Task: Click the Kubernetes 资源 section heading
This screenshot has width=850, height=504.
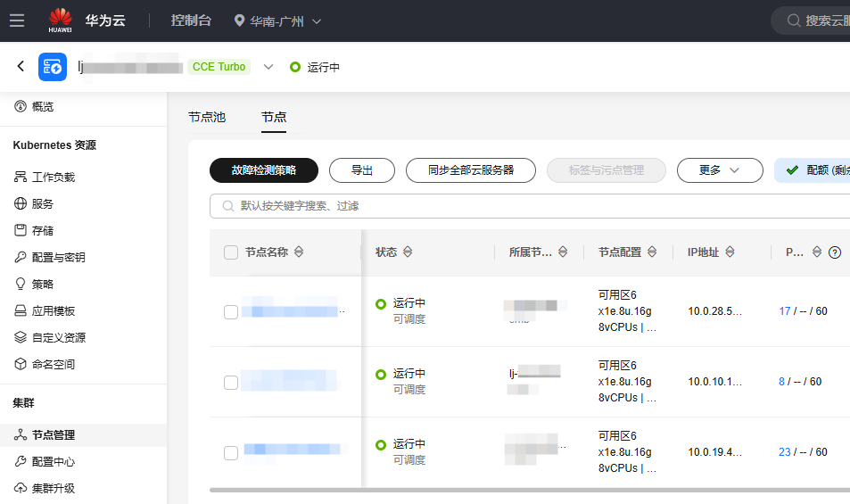Action: 54,145
